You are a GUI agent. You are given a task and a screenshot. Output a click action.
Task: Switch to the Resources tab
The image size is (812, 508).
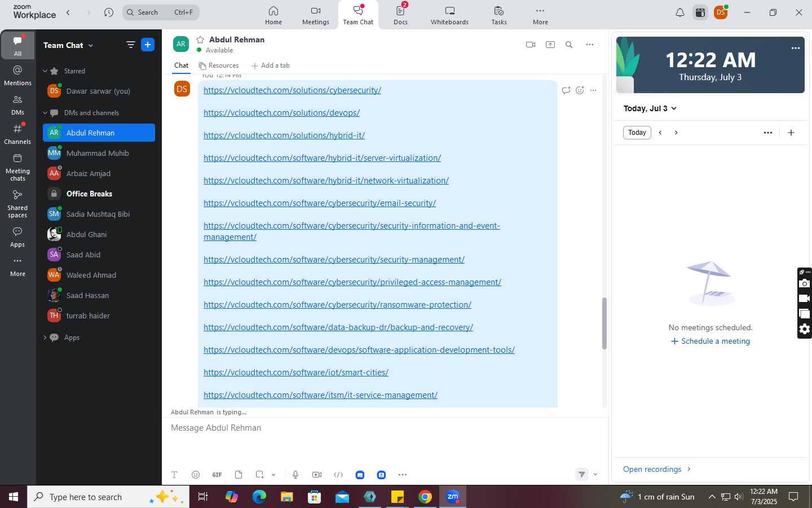[218, 65]
